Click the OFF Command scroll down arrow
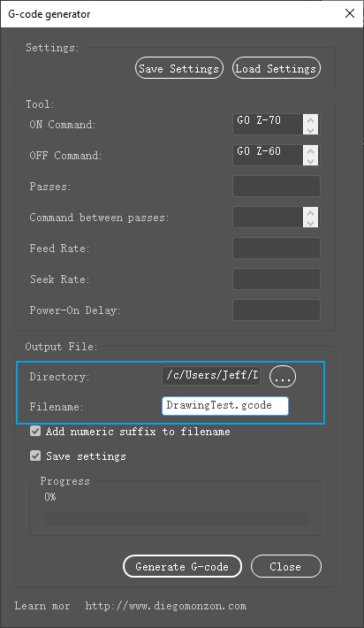Image resolution: width=364 pixels, height=628 pixels. click(310, 160)
